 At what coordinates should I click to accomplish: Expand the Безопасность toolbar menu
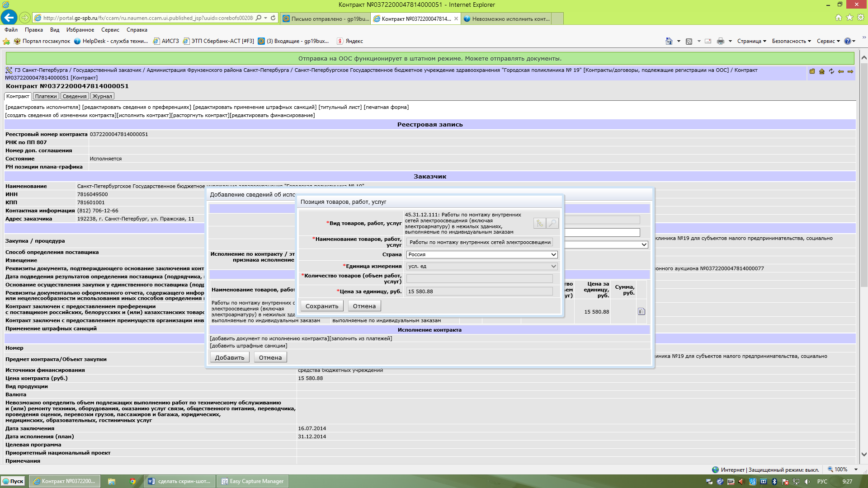791,41
